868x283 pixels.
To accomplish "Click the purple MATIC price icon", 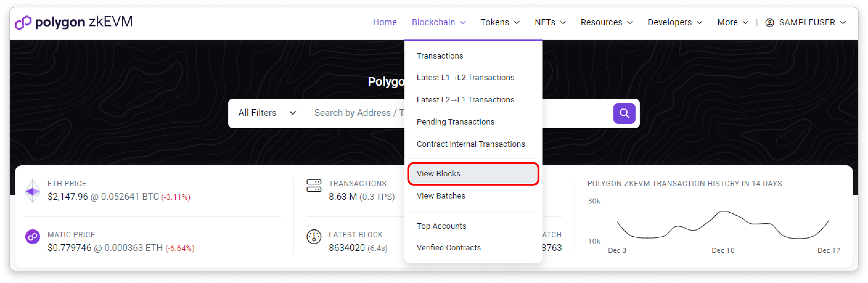I will [33, 236].
